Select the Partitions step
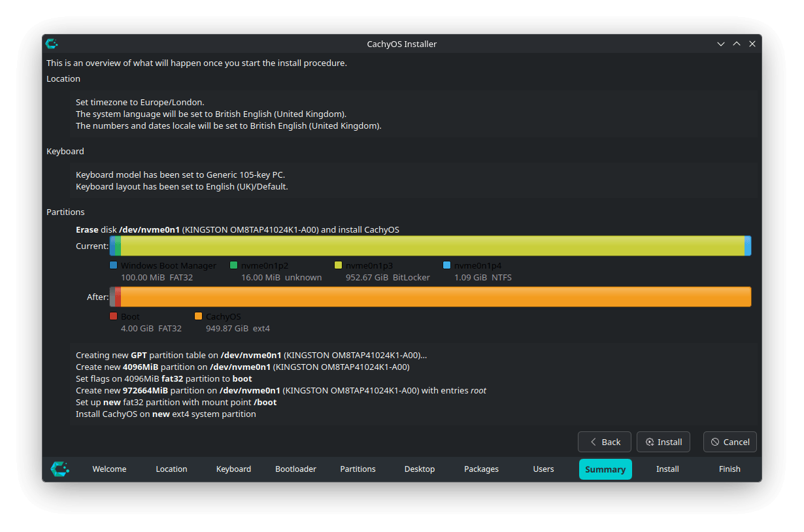Image resolution: width=804 pixels, height=532 pixels. [358, 469]
